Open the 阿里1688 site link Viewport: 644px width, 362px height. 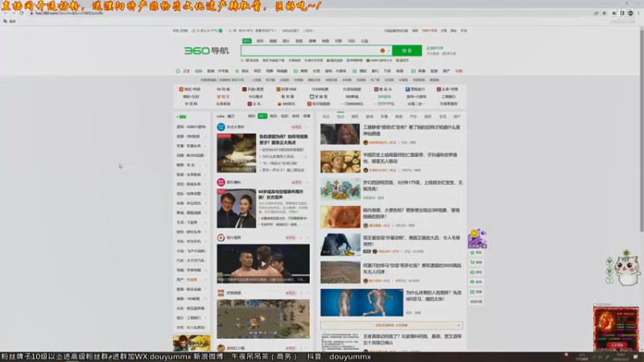pyautogui.click(x=287, y=89)
